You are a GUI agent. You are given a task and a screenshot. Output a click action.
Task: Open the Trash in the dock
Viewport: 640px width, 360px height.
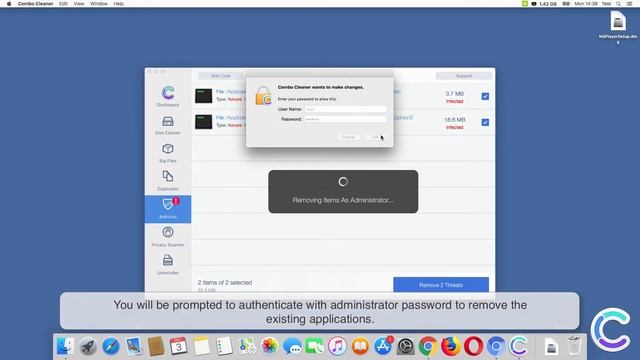coord(574,346)
